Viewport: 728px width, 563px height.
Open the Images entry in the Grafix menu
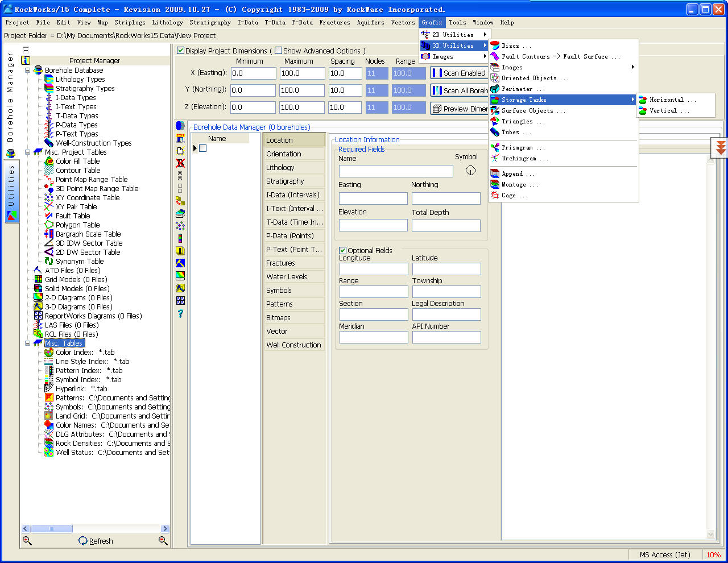454,56
